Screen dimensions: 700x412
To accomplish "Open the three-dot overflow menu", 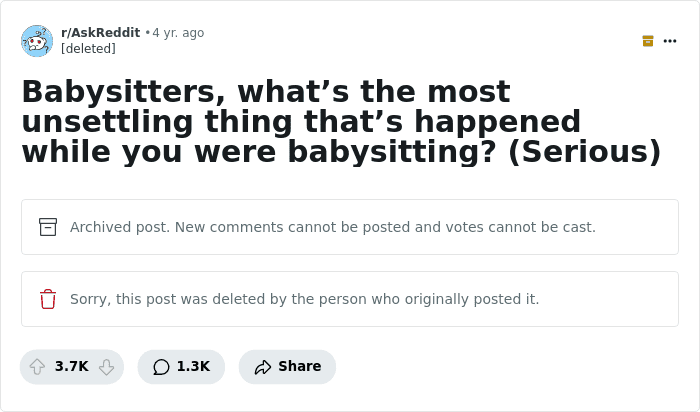I will click(x=670, y=41).
